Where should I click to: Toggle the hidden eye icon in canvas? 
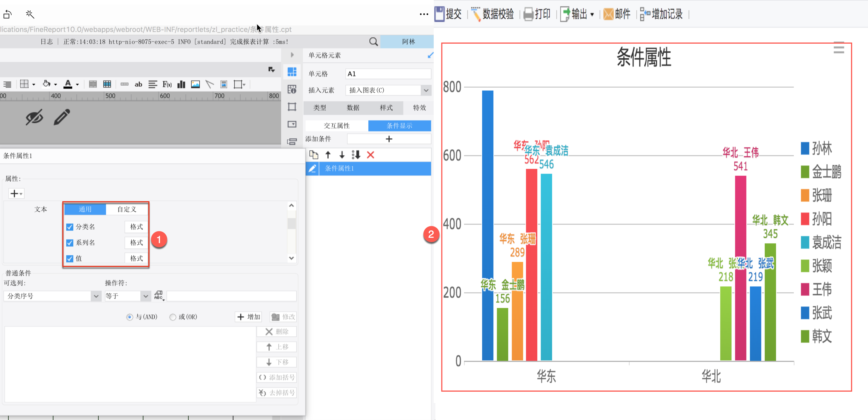pyautogui.click(x=34, y=117)
